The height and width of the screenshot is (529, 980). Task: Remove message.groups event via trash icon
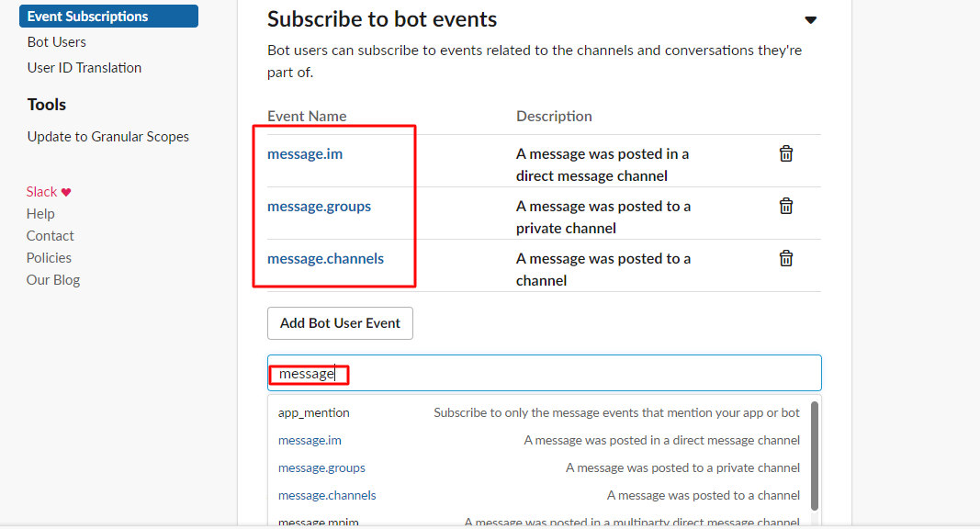[786, 207]
